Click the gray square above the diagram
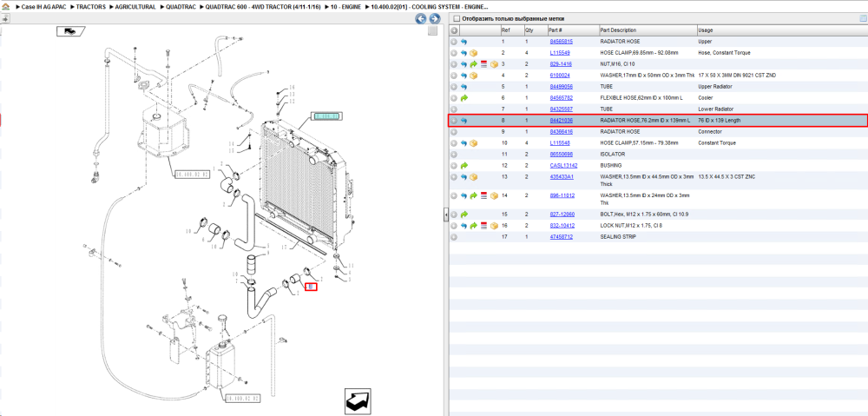 (433, 30)
